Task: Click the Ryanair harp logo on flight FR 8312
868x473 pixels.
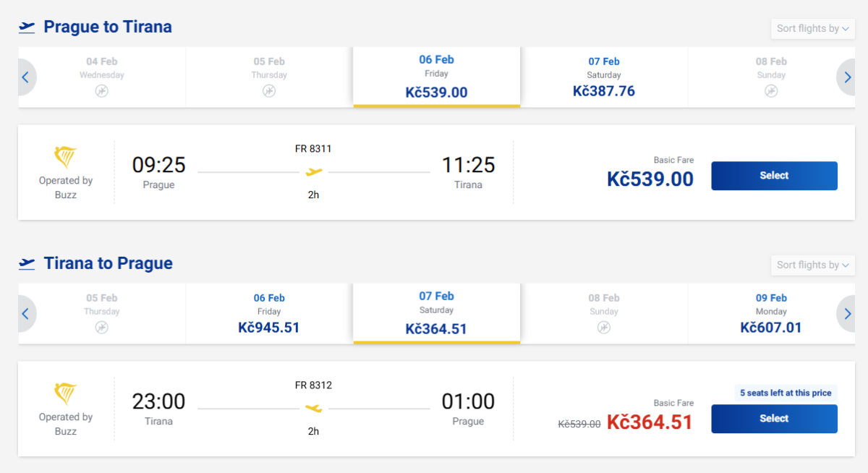Action: click(66, 393)
